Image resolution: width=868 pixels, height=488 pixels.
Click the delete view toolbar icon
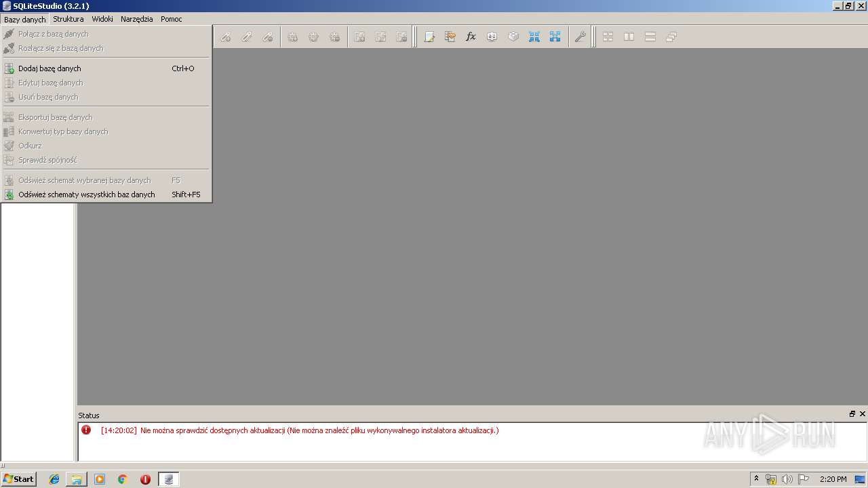pyautogui.click(x=402, y=37)
